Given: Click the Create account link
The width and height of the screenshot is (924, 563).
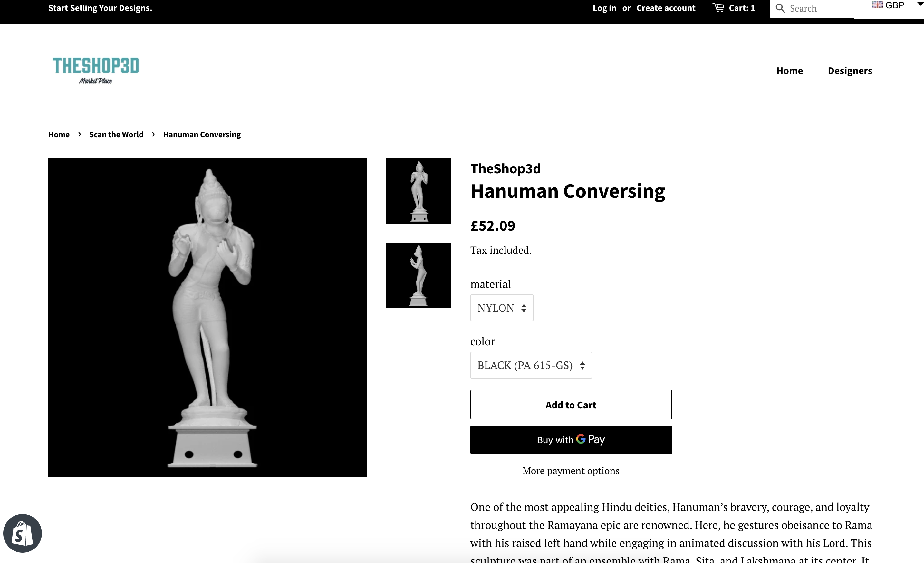Looking at the screenshot, I should (x=666, y=8).
